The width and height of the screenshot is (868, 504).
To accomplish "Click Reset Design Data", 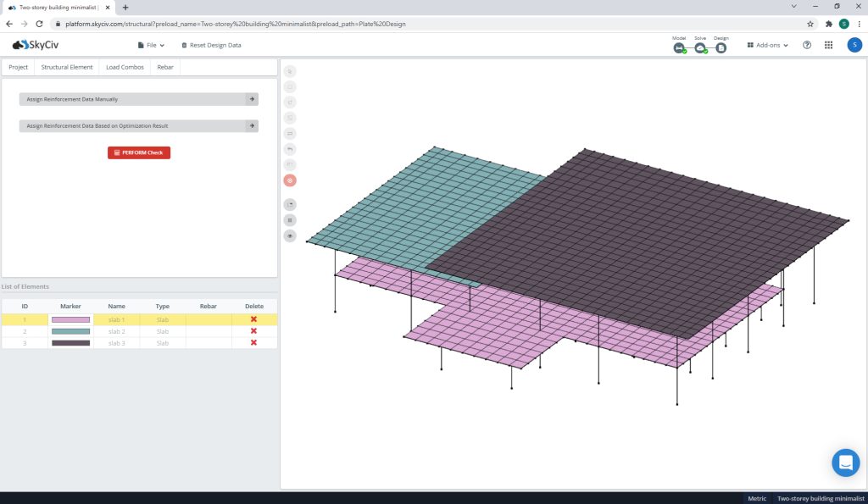I will 212,45.
